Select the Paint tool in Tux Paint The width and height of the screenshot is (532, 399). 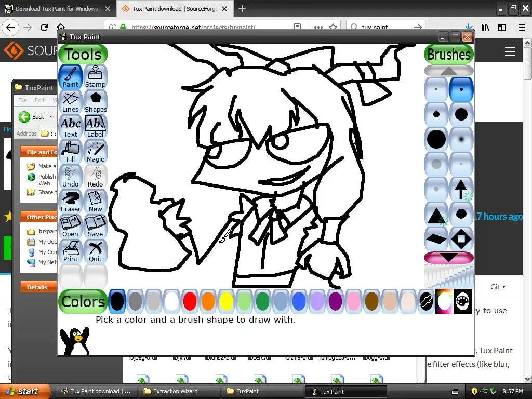[x=71, y=77]
